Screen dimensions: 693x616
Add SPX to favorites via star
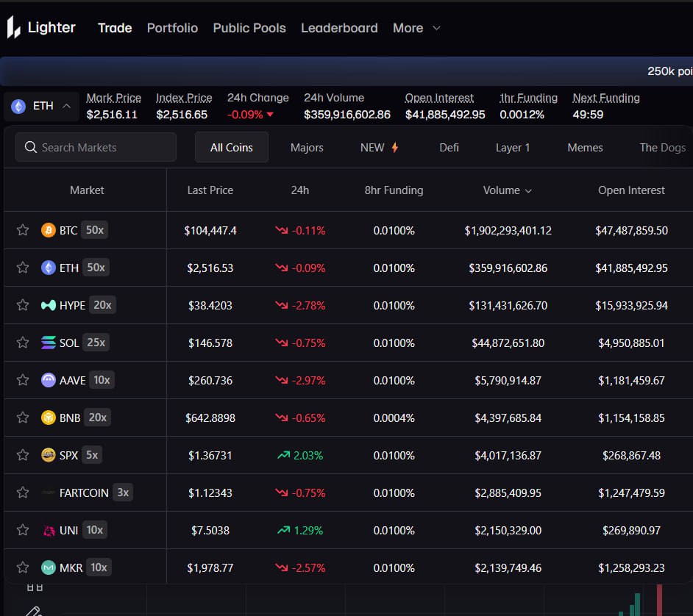coord(23,455)
